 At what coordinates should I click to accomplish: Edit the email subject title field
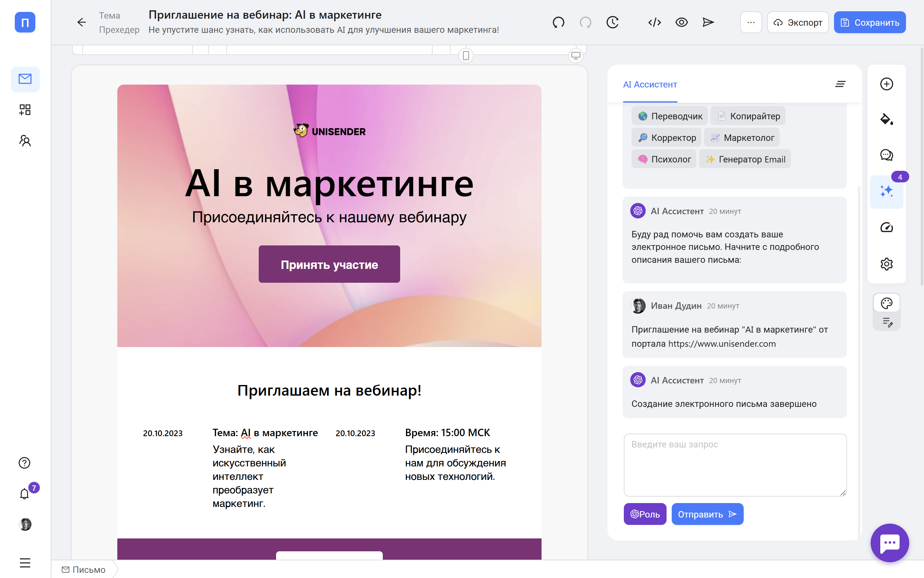coord(265,14)
